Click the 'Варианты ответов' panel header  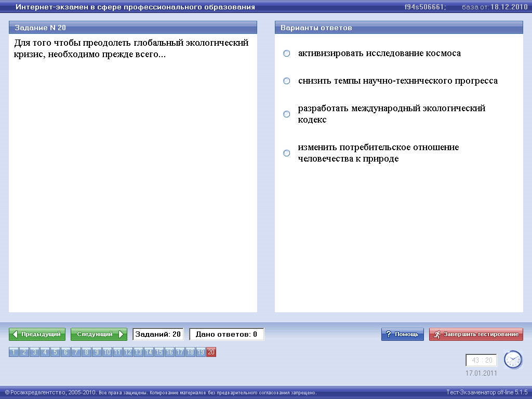(x=398, y=28)
